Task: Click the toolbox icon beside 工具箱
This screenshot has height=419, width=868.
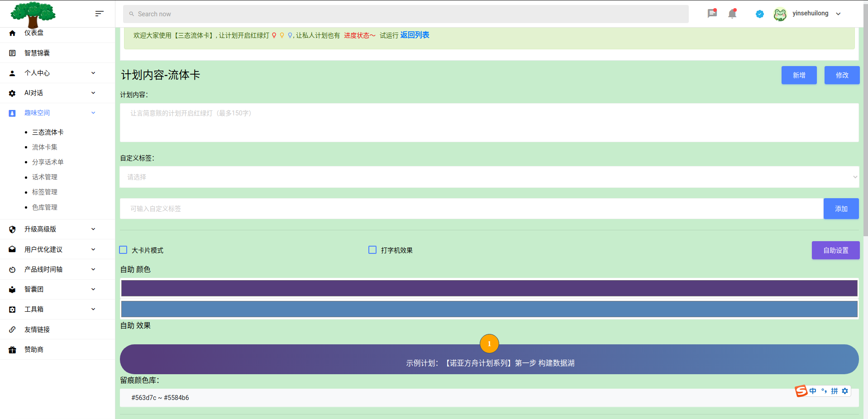Action: 12,309
